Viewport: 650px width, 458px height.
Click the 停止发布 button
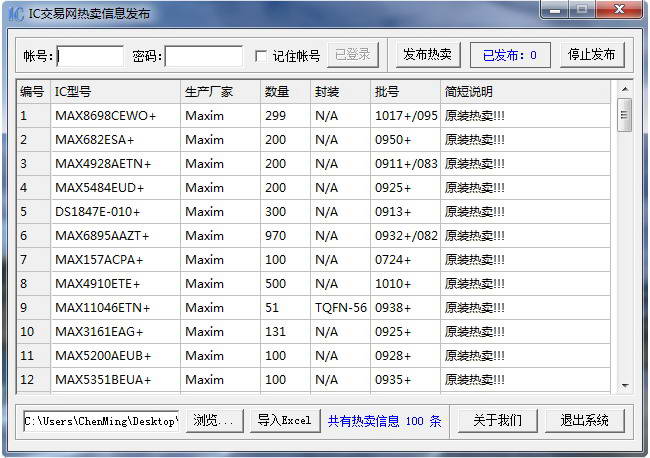pos(592,55)
